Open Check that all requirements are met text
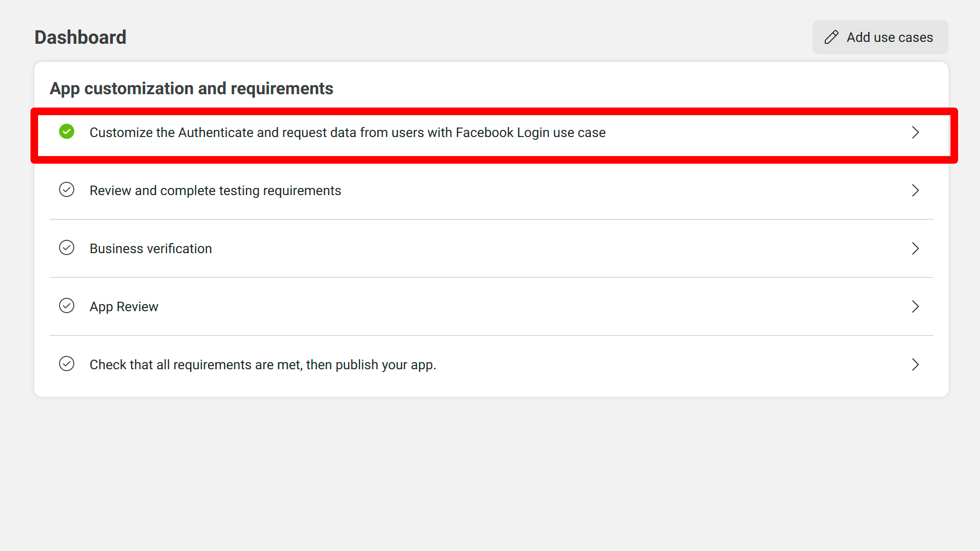 click(x=263, y=365)
